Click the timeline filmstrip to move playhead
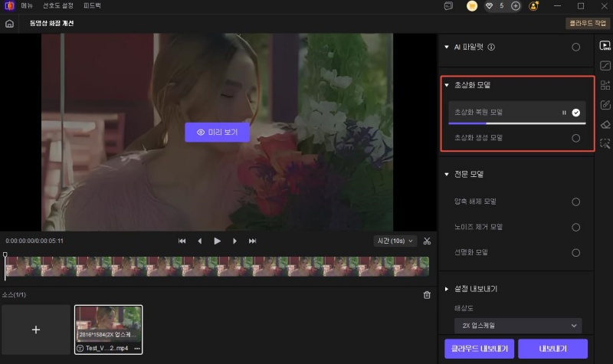613x364 pixels. [x=215, y=266]
